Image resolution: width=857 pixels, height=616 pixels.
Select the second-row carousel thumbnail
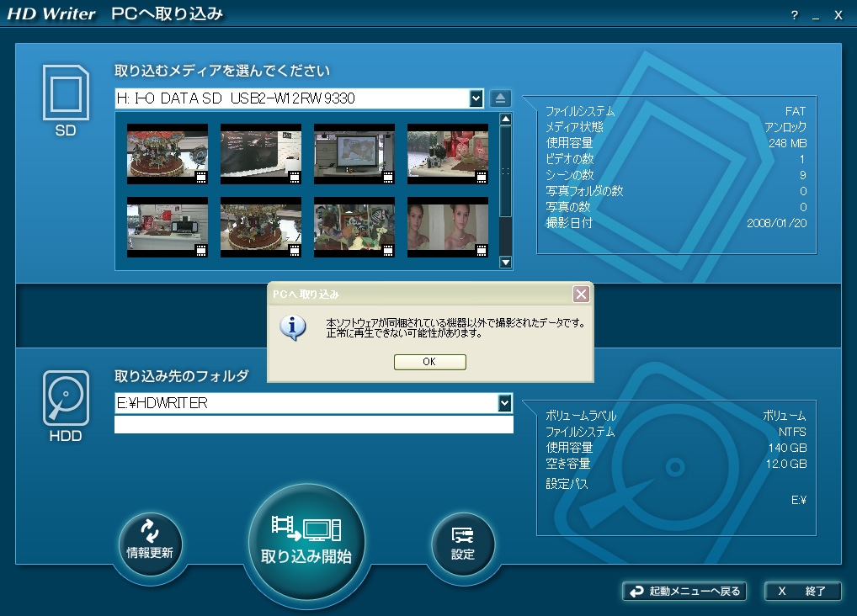point(261,227)
